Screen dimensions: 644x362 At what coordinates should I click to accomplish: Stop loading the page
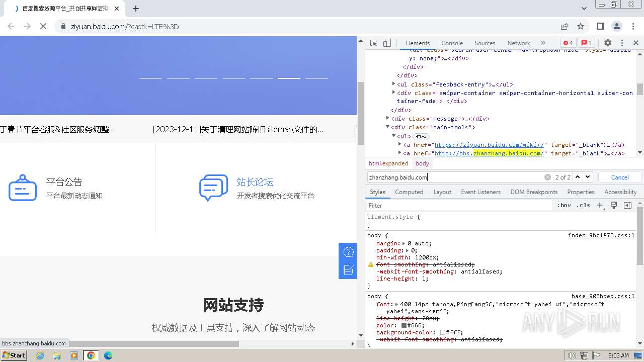(43, 26)
